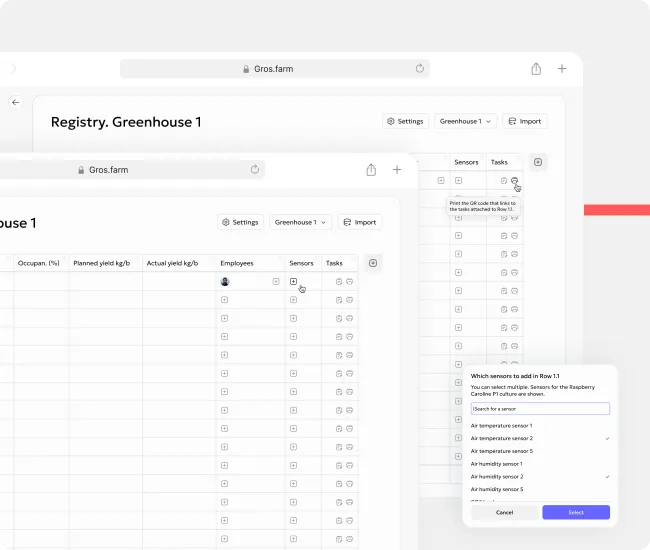Viewport: 650px width, 550px height.
Task: Click the add sensor plus icon in first row
Action: (x=293, y=282)
